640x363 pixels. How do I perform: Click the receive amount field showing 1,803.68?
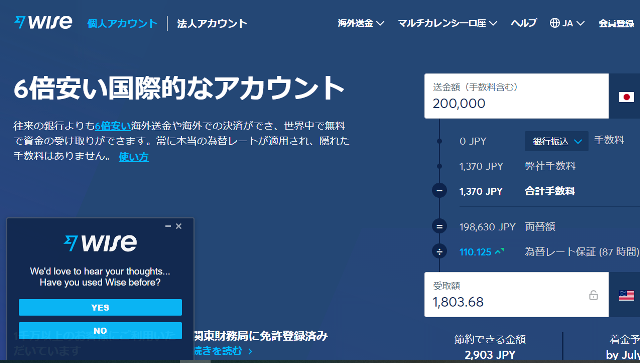point(516,294)
